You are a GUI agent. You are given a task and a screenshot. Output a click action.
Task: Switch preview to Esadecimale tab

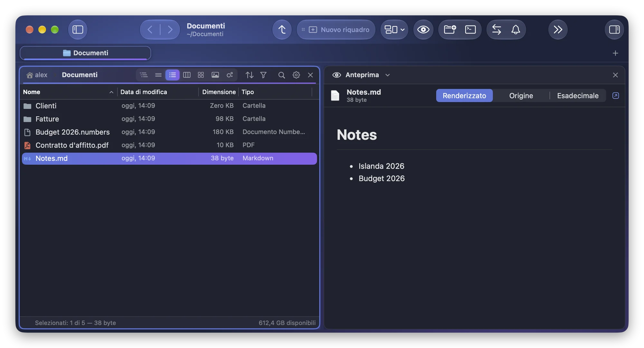pos(578,96)
